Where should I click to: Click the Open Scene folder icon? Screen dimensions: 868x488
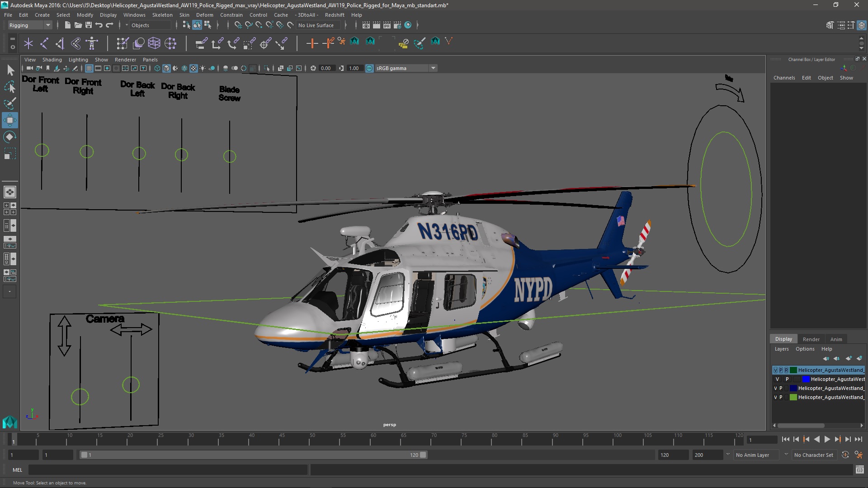78,25
